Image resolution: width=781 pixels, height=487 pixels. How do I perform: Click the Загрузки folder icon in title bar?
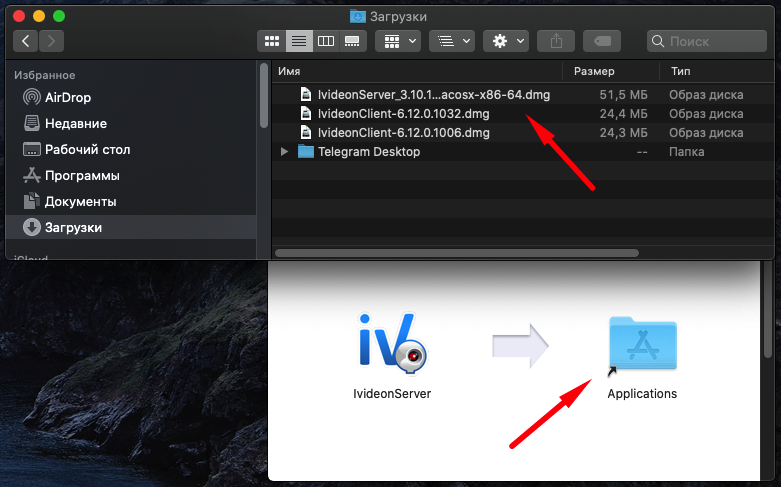(x=357, y=16)
